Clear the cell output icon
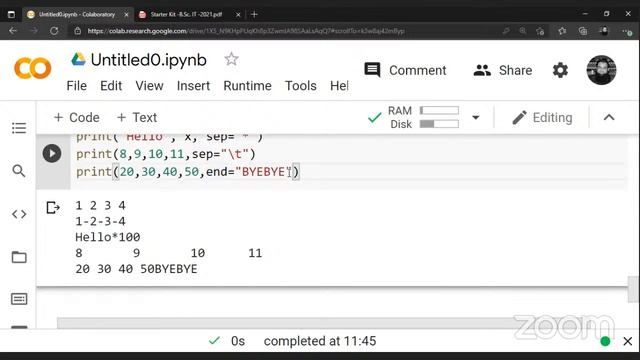640x360 pixels. (x=53, y=208)
